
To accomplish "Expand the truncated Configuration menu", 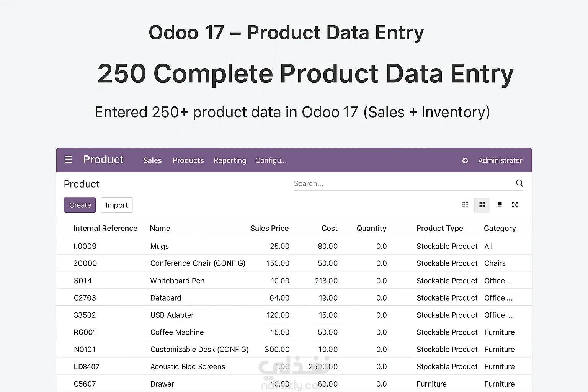I will (x=271, y=160).
